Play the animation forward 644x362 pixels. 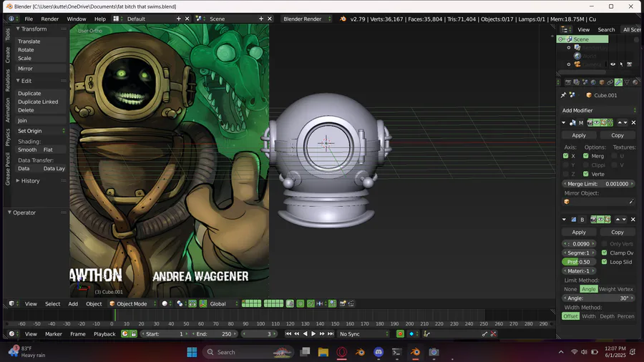coord(313,333)
